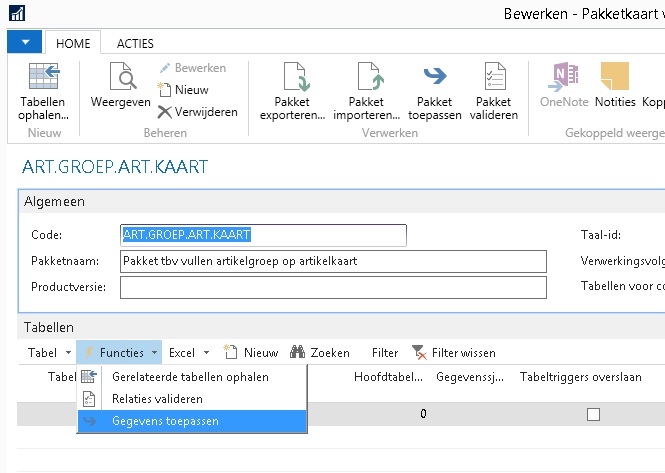Click the Pakket valideren checklist icon
Image resolution: width=665 pixels, height=473 pixels.
click(495, 76)
